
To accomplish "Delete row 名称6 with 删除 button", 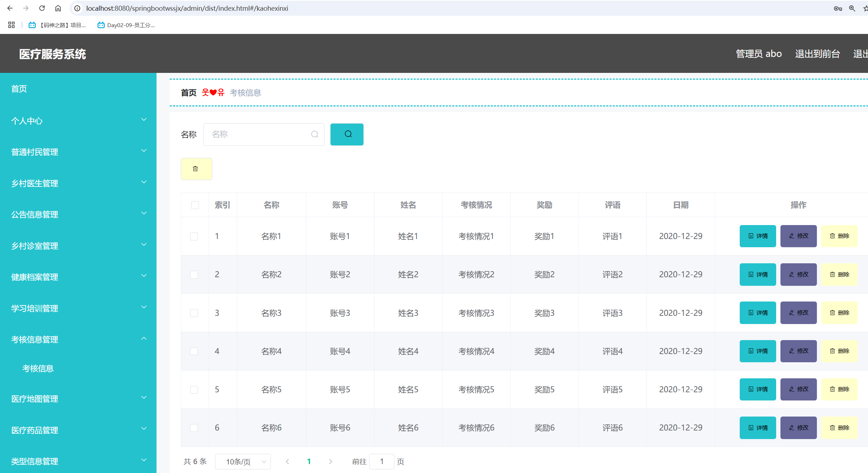I will [839, 428].
